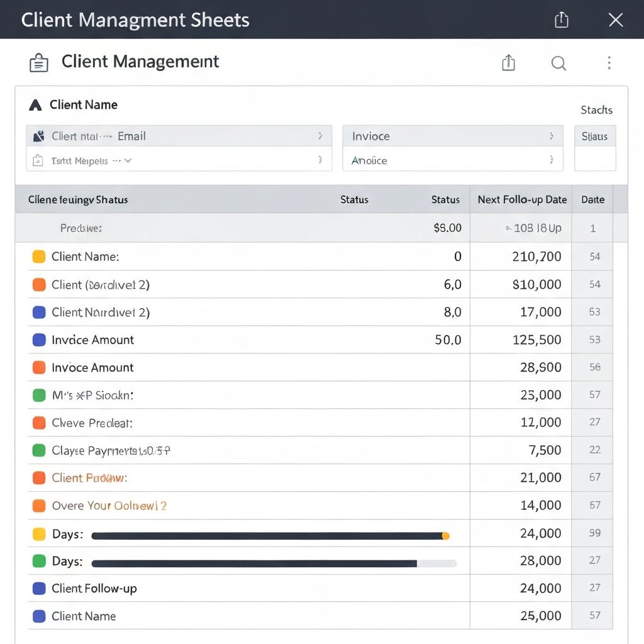Click the orange A icon in the Anolice field
Screen dimensions: 644x644
[355, 160]
